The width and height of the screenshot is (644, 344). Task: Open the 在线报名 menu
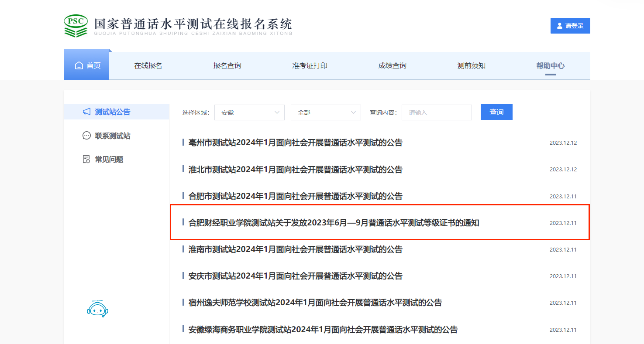[148, 66]
